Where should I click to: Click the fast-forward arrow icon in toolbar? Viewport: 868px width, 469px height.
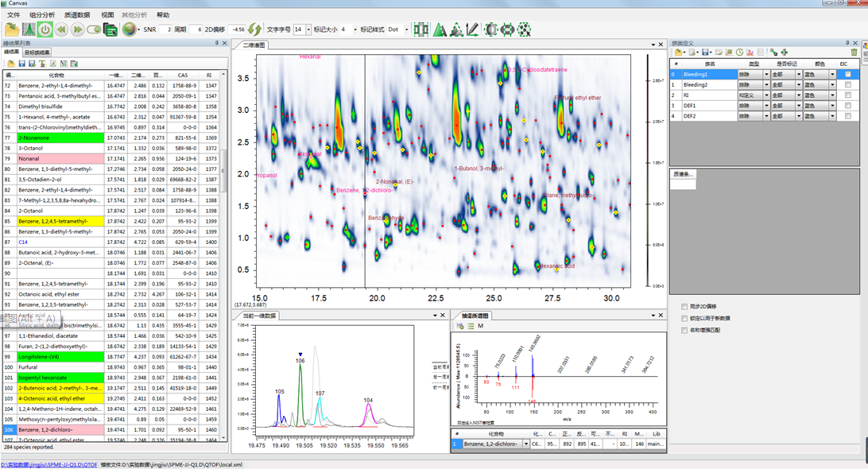(78, 29)
